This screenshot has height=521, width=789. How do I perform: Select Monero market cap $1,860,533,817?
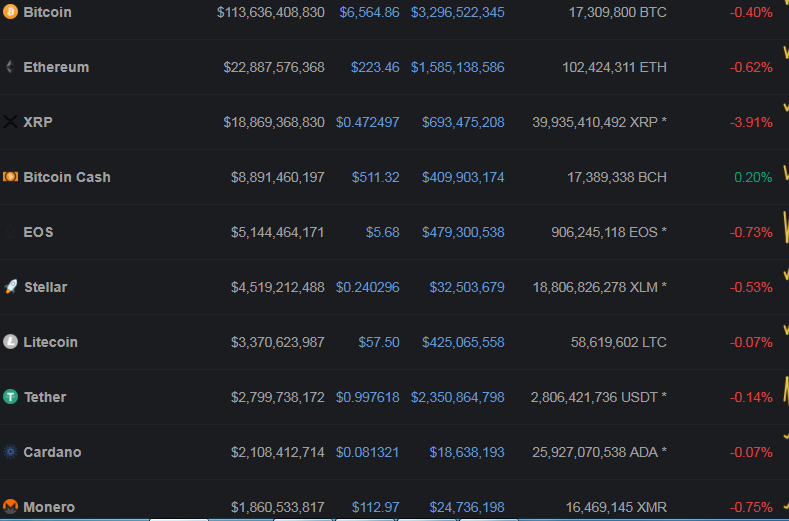coord(278,507)
